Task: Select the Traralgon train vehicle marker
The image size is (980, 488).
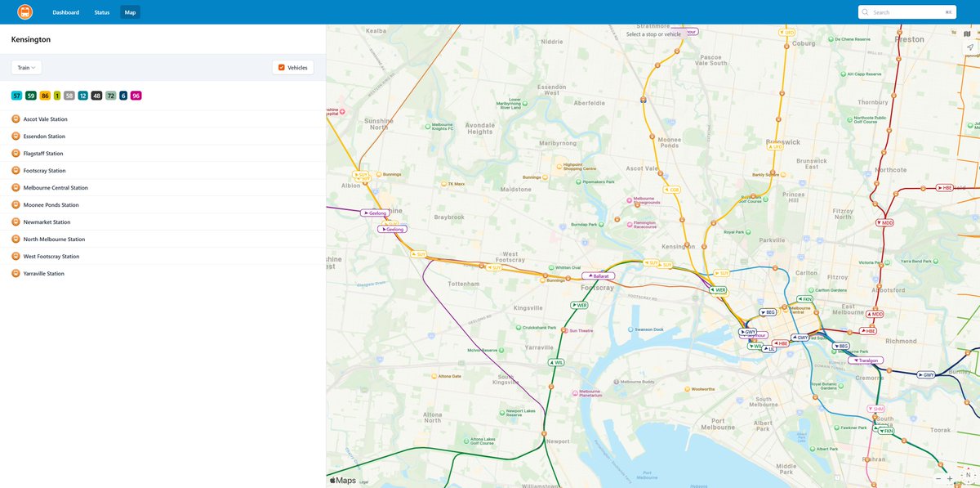Action: point(866,360)
